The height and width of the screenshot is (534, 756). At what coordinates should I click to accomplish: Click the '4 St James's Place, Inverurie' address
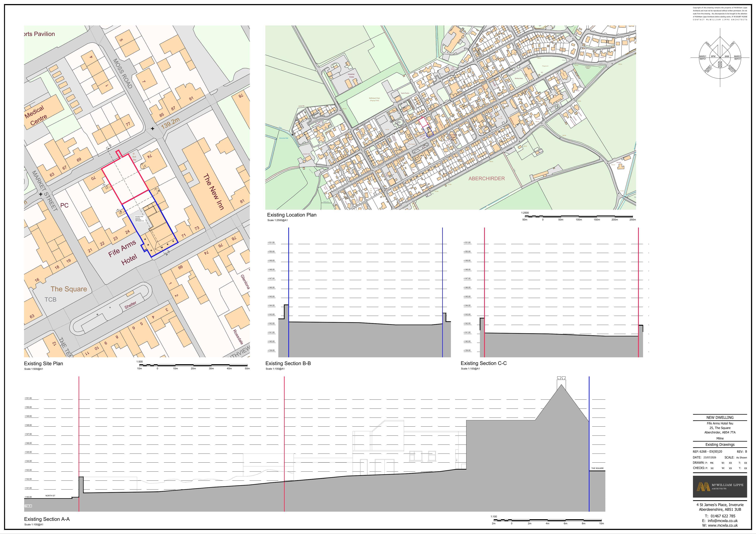(x=720, y=505)
